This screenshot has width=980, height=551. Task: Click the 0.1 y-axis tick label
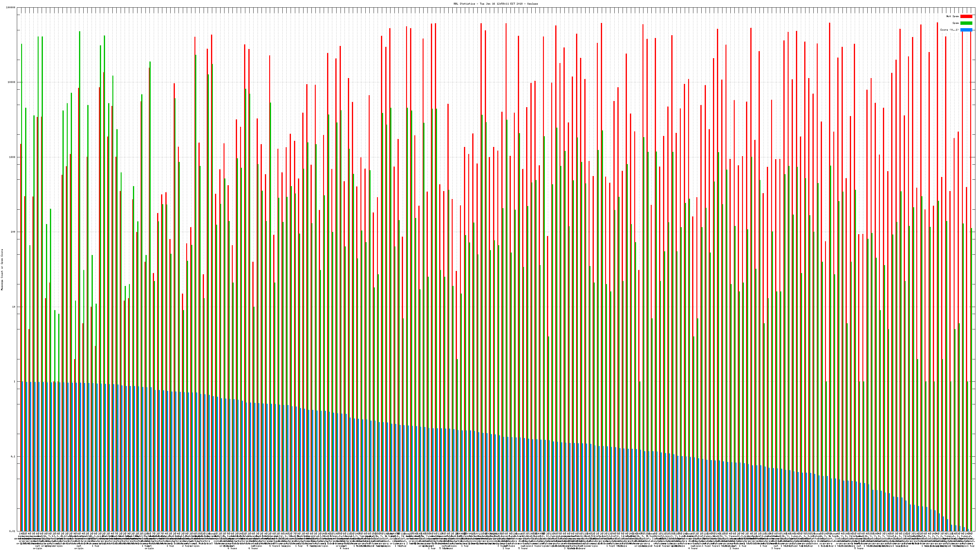[13, 456]
